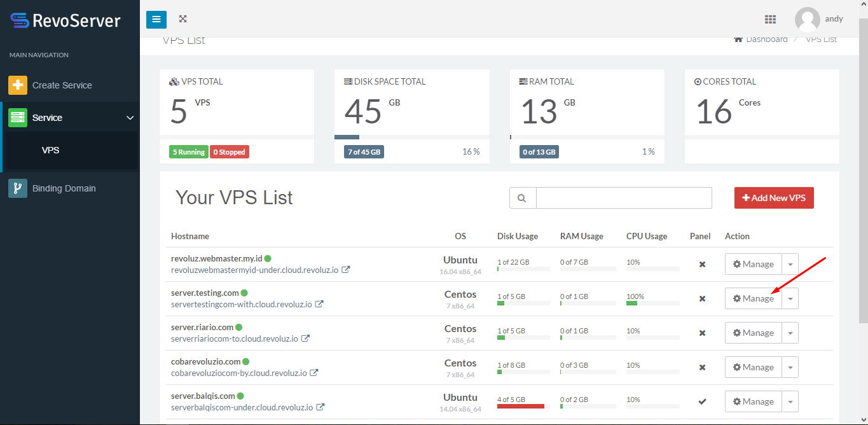868x425 pixels.
Task: Manage the cobarevoluzio.com VPS
Action: pyautogui.click(x=753, y=367)
